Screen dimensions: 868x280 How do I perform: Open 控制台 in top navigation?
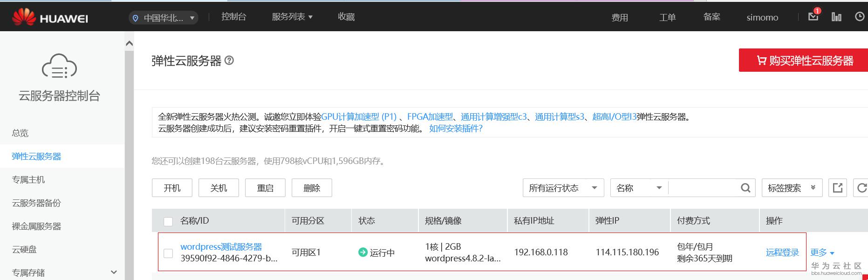point(234,17)
